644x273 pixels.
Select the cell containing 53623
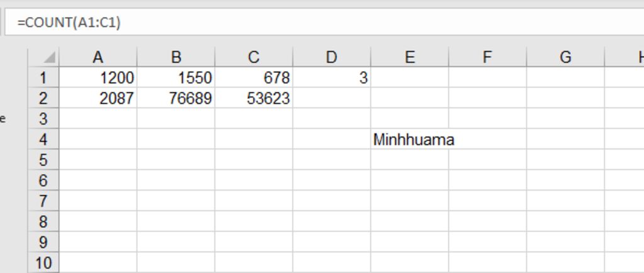pyautogui.click(x=253, y=98)
